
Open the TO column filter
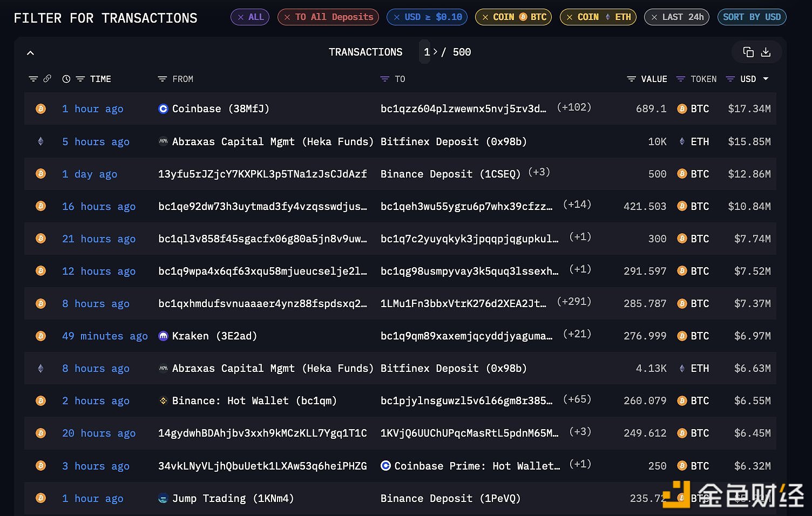tap(384, 79)
